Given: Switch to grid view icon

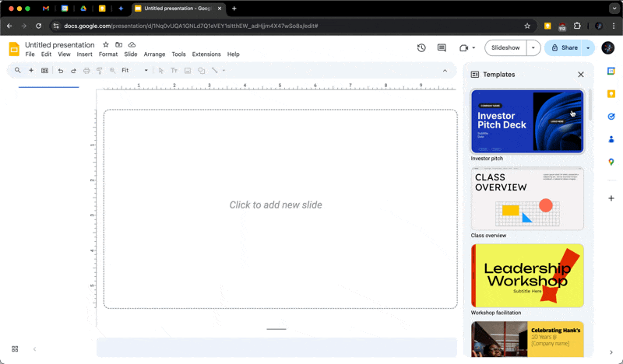Looking at the screenshot, I should tap(15, 349).
